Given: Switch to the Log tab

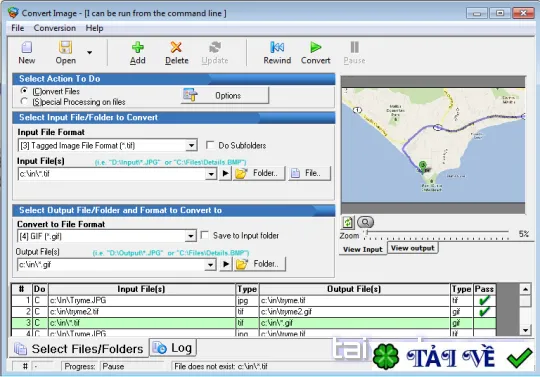Looking at the screenshot, I should [173, 348].
